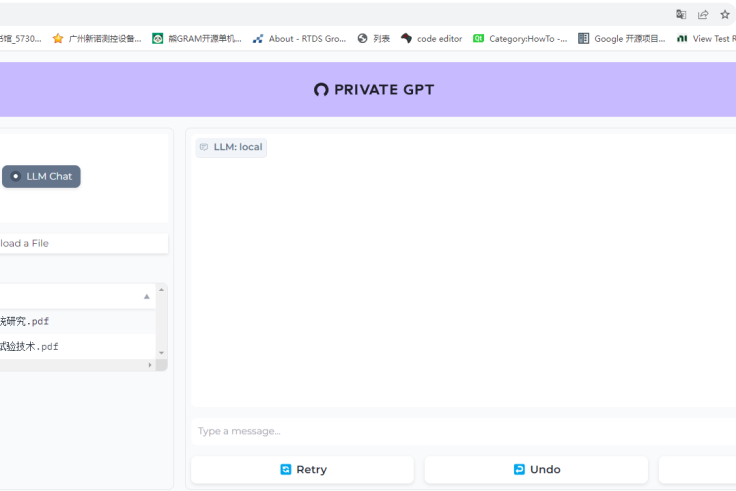736x491 pixels.
Task: Open the GRAM开源单机 bookmark
Action: [197, 39]
